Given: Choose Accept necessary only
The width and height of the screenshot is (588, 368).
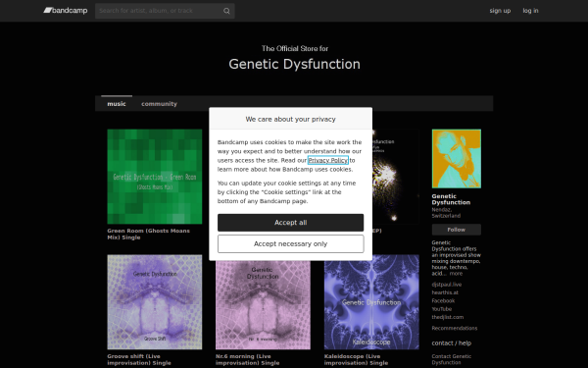Looking at the screenshot, I should pos(291,244).
